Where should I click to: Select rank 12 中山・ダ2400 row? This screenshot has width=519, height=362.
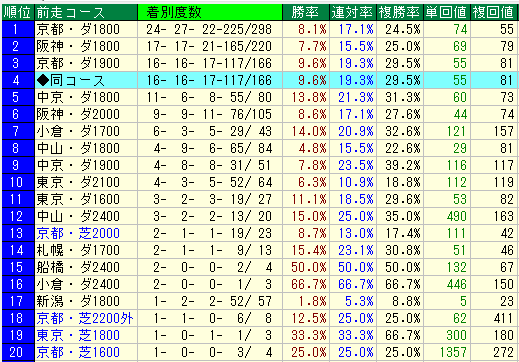point(260,216)
